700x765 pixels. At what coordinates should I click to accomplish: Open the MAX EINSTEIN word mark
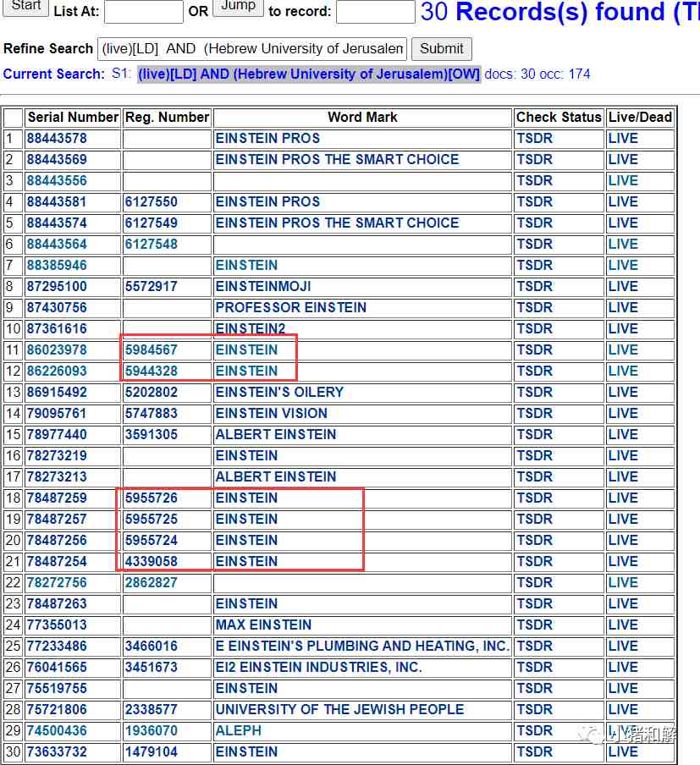coord(263,625)
